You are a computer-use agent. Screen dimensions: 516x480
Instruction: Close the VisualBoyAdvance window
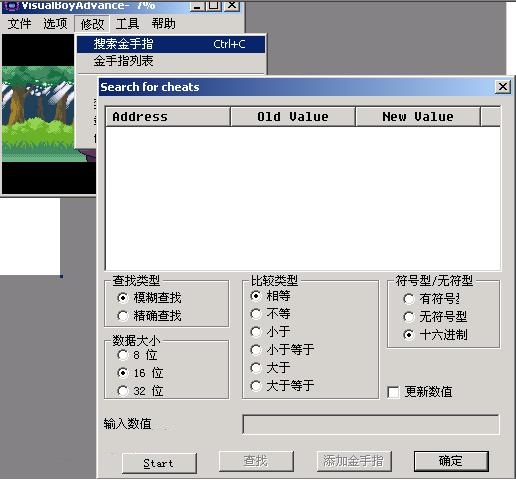pyautogui.click(x=231, y=5)
